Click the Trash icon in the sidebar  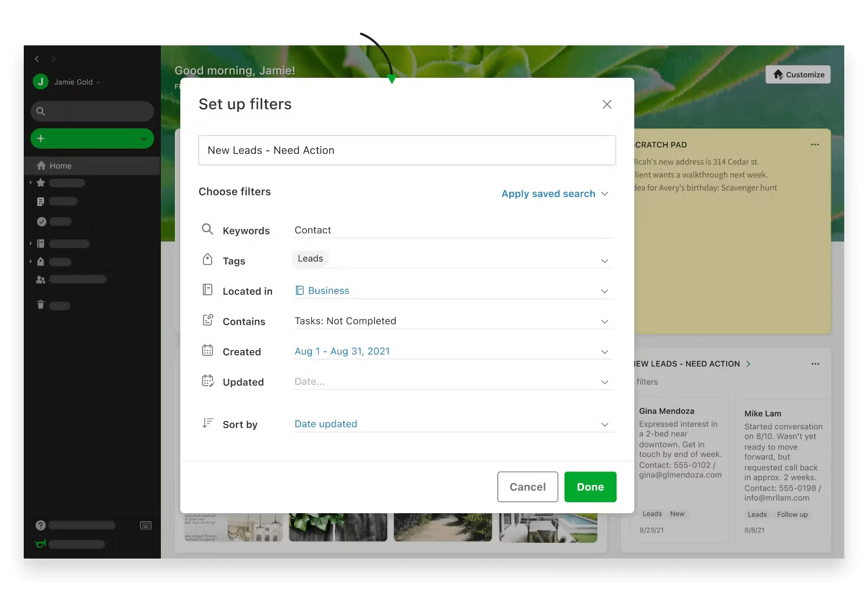click(41, 305)
